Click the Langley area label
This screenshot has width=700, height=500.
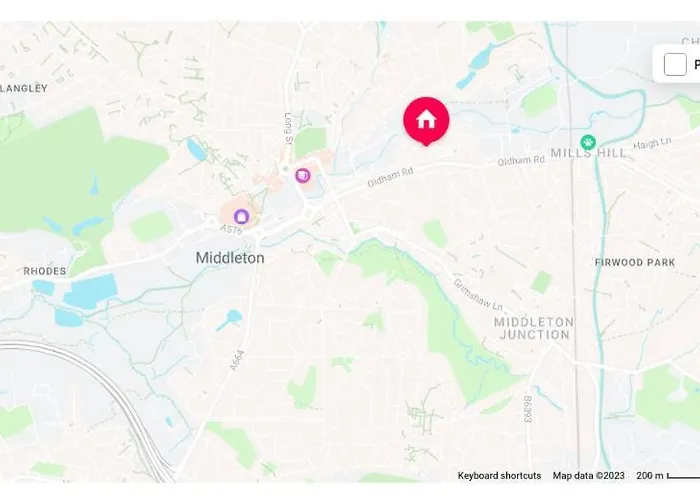pyautogui.click(x=24, y=88)
